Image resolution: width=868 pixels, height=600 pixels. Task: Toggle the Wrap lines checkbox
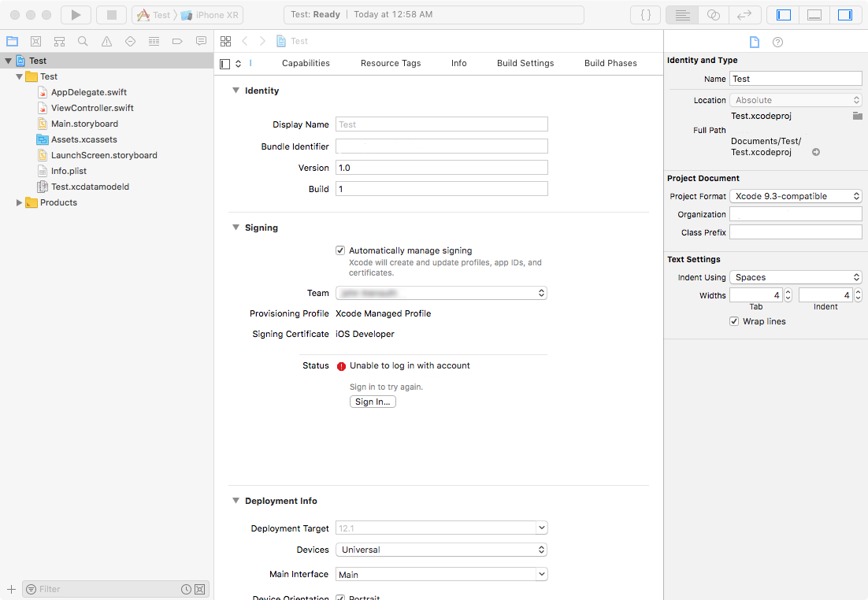[734, 321]
